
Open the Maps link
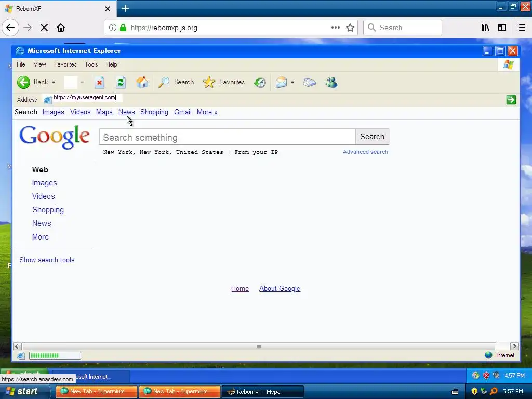click(x=104, y=112)
